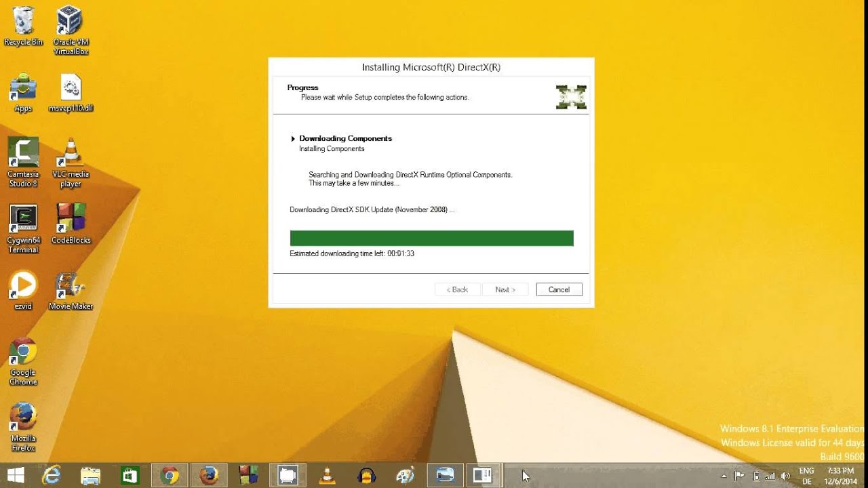Open the Recycle Bin desktop icon
The width and height of the screenshot is (868, 488).
pyautogui.click(x=23, y=26)
